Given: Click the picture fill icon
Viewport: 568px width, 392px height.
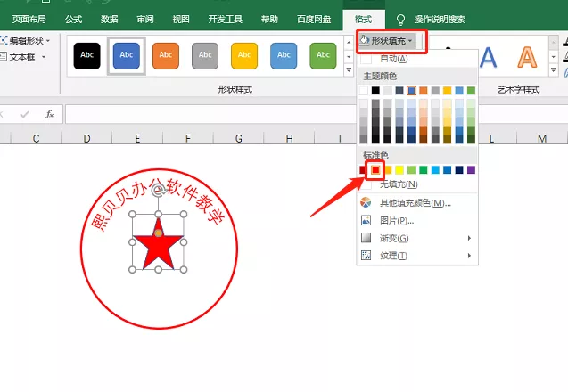Looking at the screenshot, I should pyautogui.click(x=366, y=220).
